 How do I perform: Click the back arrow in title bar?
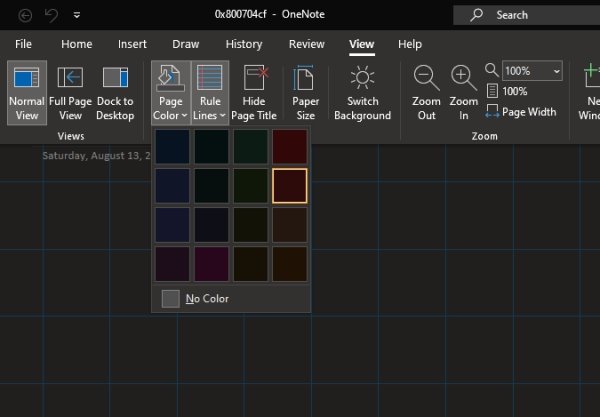[x=25, y=15]
